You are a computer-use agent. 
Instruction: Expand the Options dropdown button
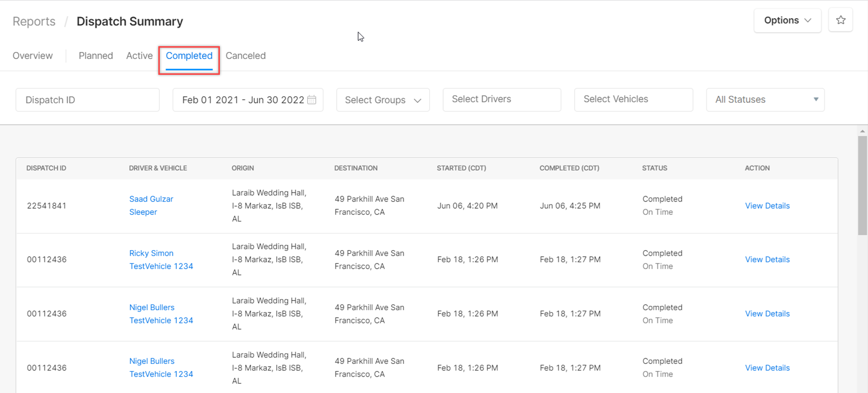(x=787, y=20)
